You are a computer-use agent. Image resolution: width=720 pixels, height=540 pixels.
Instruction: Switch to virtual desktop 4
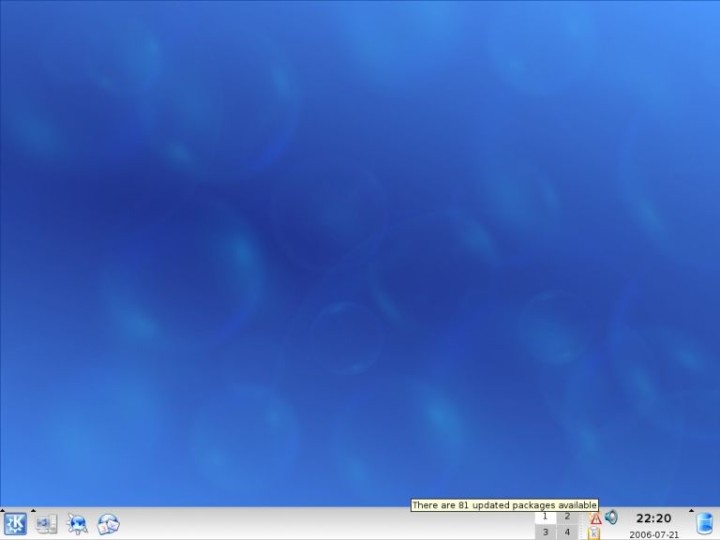568,532
